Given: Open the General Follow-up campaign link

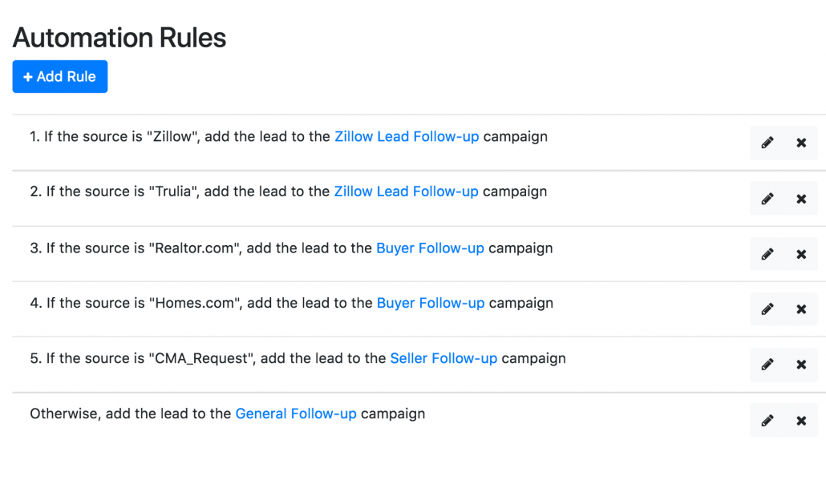Looking at the screenshot, I should click(296, 413).
